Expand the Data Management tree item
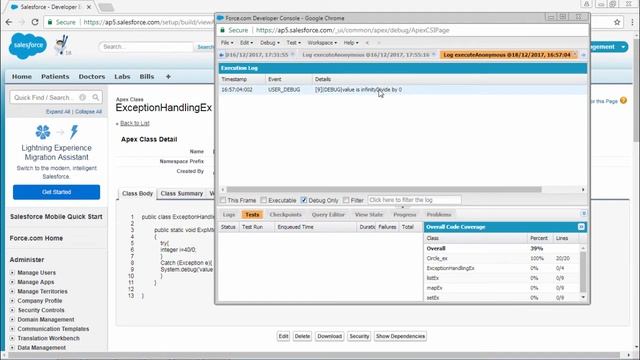640x360 pixels. (x=12, y=348)
